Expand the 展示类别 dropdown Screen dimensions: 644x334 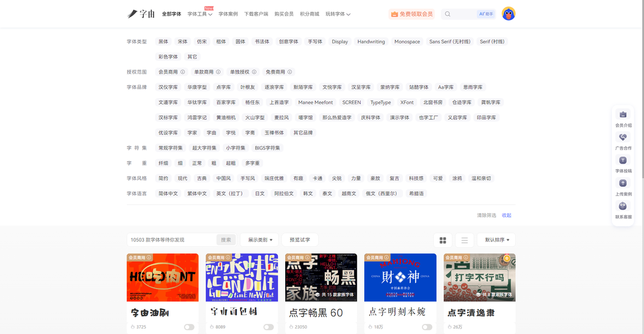coord(260,240)
